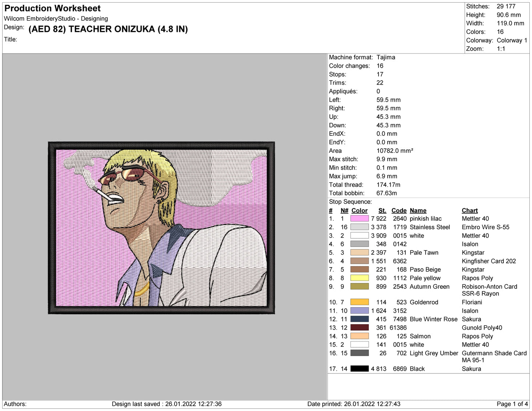Screen dimensions: 532x411
Task: Click the Width value '119.0 mm'
Action: point(510,23)
